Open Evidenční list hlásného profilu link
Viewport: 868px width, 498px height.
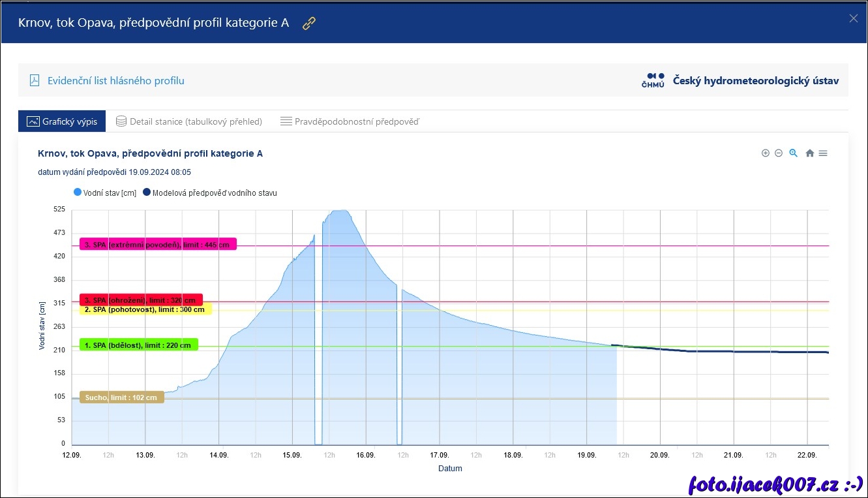coord(115,81)
